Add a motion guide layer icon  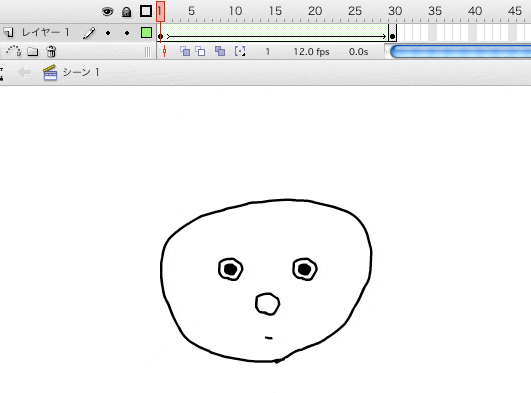click(14, 51)
